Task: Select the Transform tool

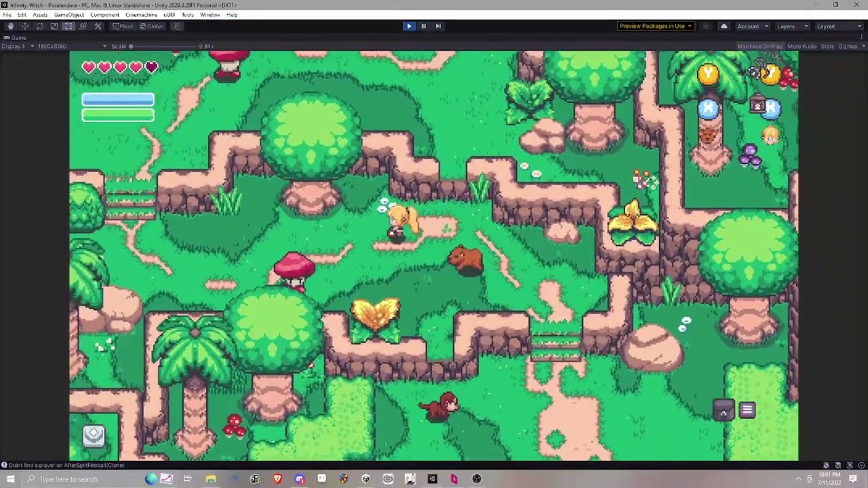Action: coord(83,26)
